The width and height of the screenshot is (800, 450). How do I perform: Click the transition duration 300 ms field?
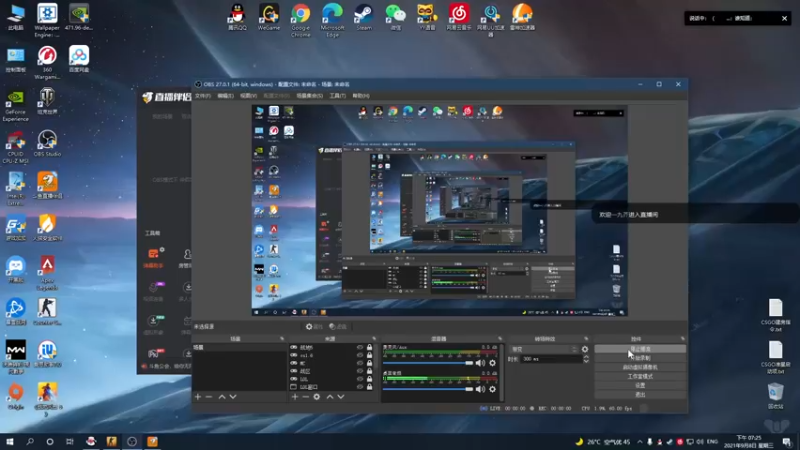(551, 359)
